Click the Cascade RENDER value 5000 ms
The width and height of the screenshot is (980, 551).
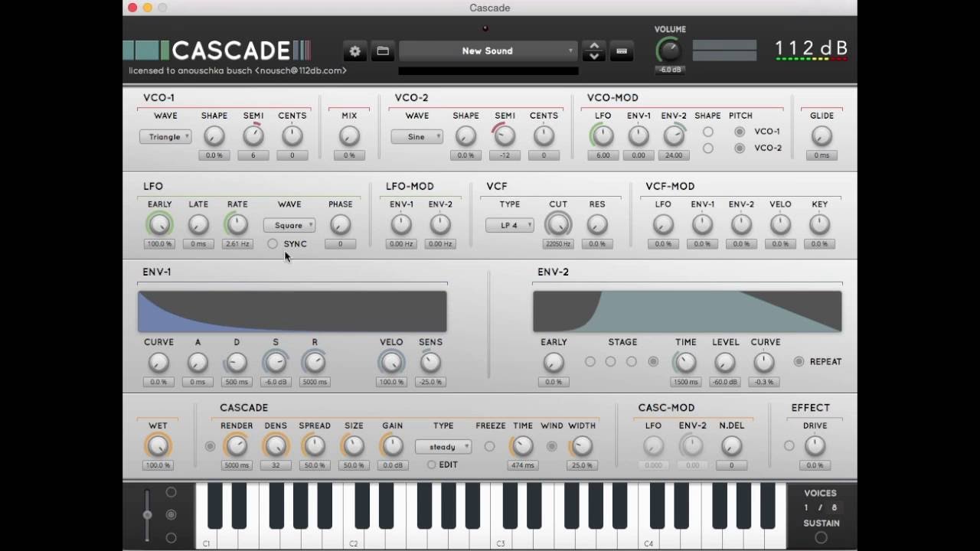tap(237, 465)
